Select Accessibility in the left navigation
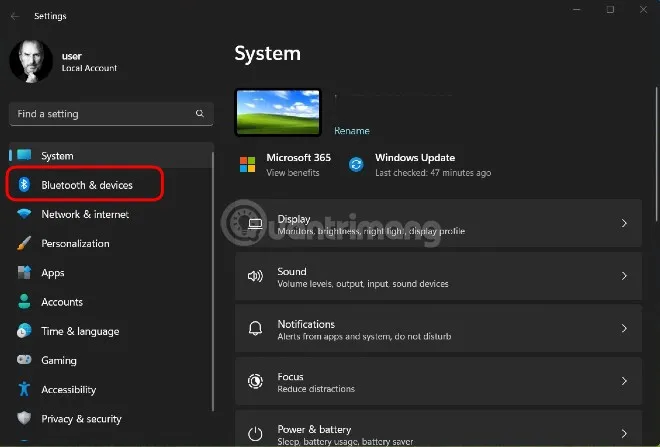Image resolution: width=660 pixels, height=447 pixels. [68, 390]
